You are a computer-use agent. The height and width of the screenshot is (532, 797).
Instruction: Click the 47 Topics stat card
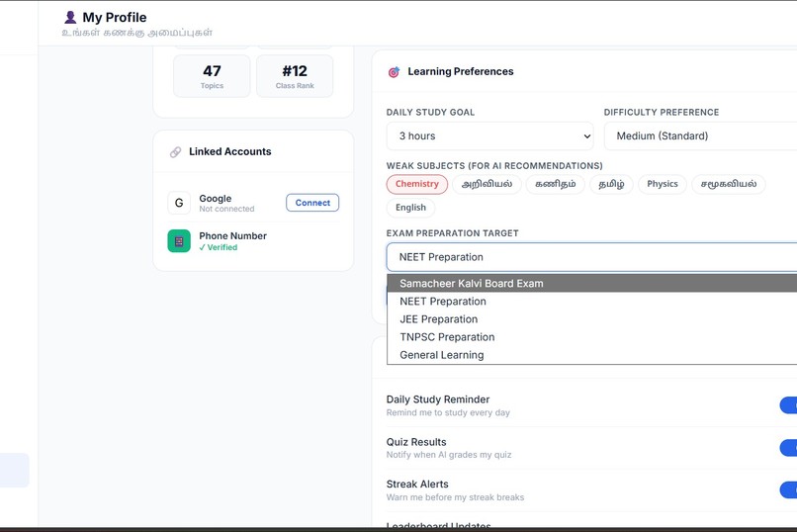pyautogui.click(x=212, y=76)
